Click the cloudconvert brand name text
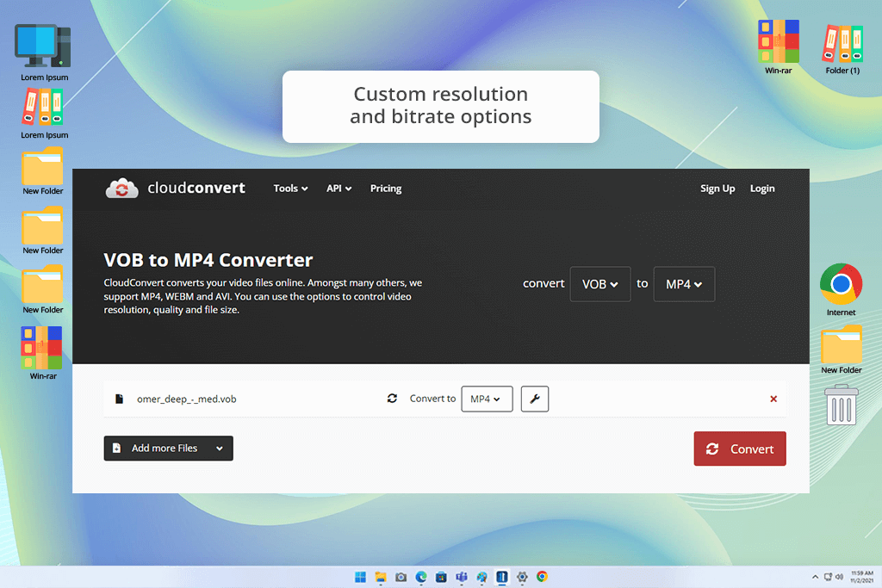The height and width of the screenshot is (588, 882). tap(196, 188)
